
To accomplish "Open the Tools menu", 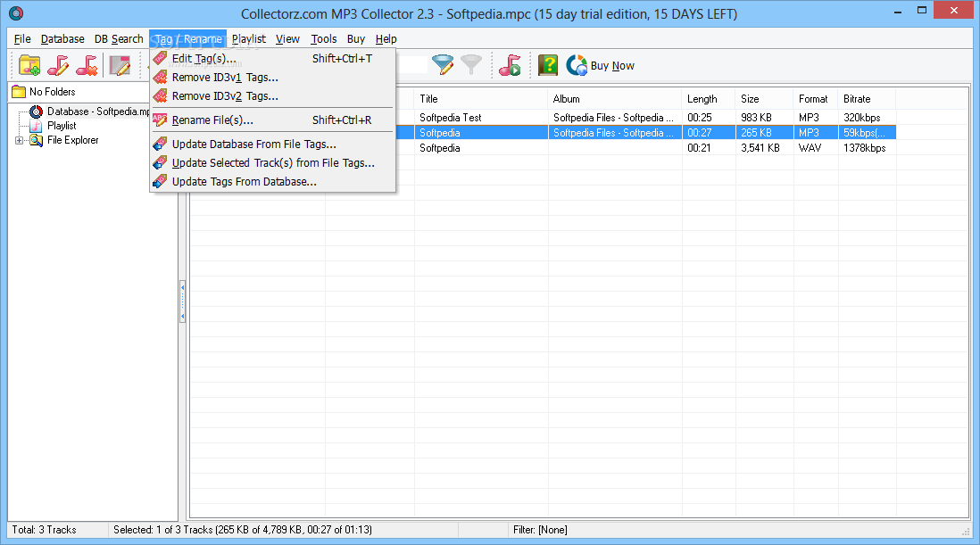I will pyautogui.click(x=324, y=38).
